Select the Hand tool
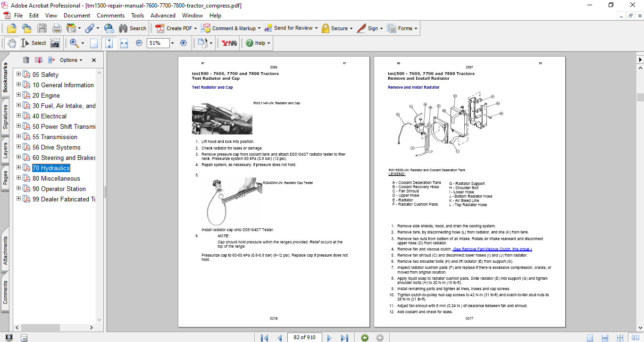 (12, 43)
